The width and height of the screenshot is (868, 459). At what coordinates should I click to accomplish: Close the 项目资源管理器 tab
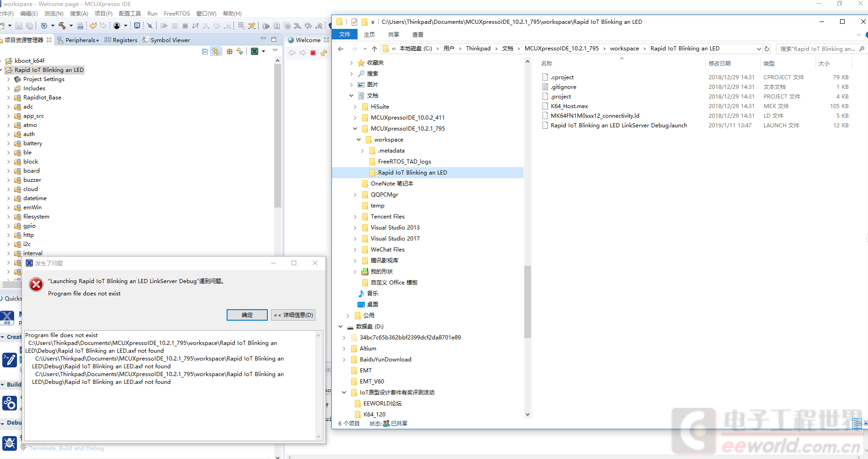(x=49, y=40)
